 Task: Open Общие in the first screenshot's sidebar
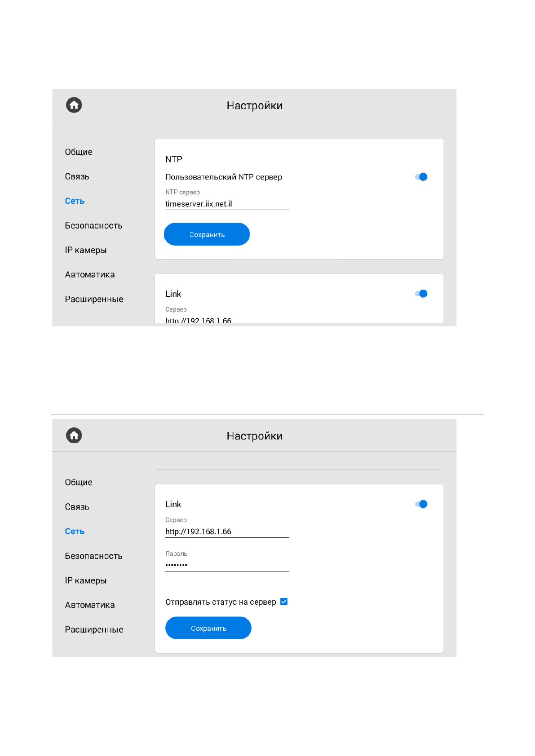79,152
